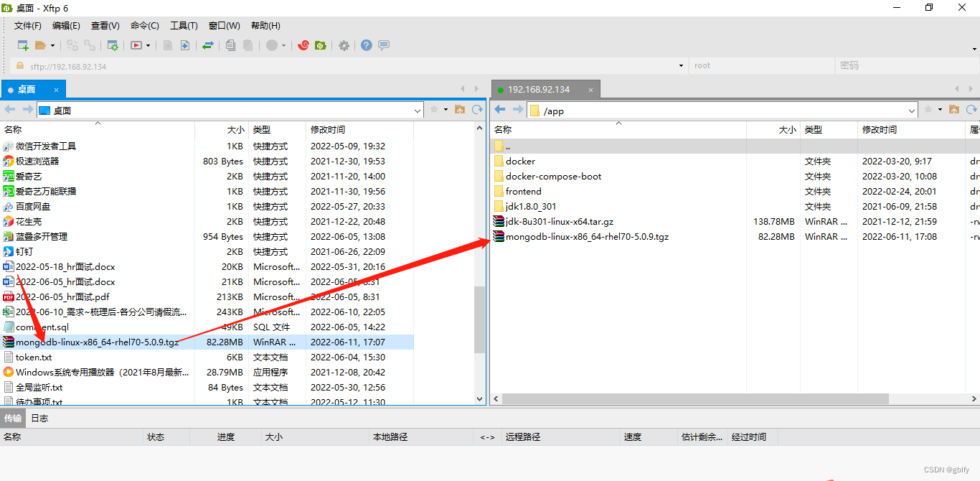
Task: Open the /app path combo box dropdown
Action: click(912, 111)
